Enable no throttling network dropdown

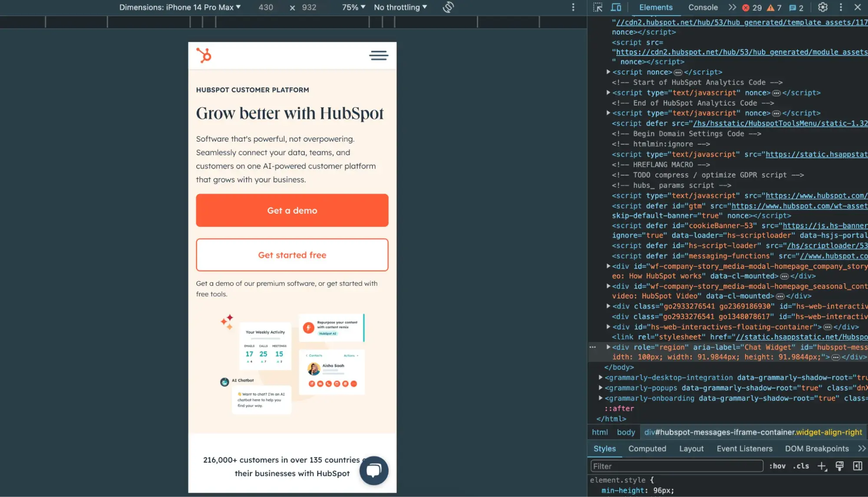[399, 7]
